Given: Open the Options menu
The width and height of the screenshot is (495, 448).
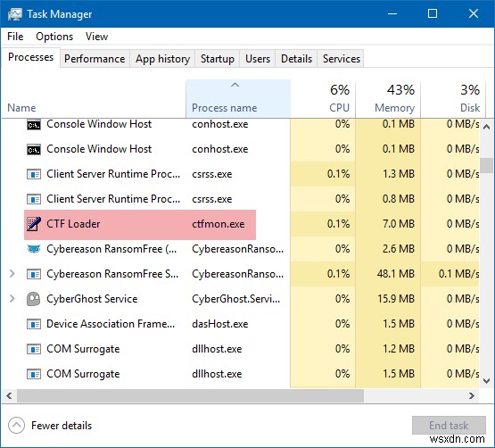Looking at the screenshot, I should pos(54,37).
